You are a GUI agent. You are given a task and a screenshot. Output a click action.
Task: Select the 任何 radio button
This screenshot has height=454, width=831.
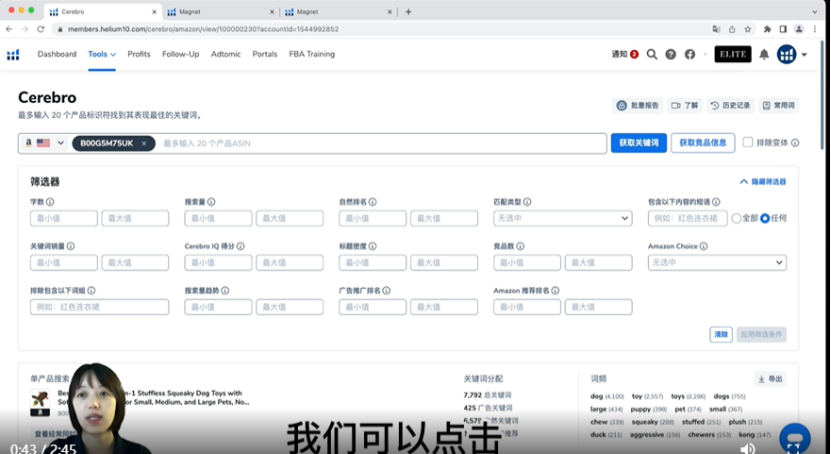[765, 218]
